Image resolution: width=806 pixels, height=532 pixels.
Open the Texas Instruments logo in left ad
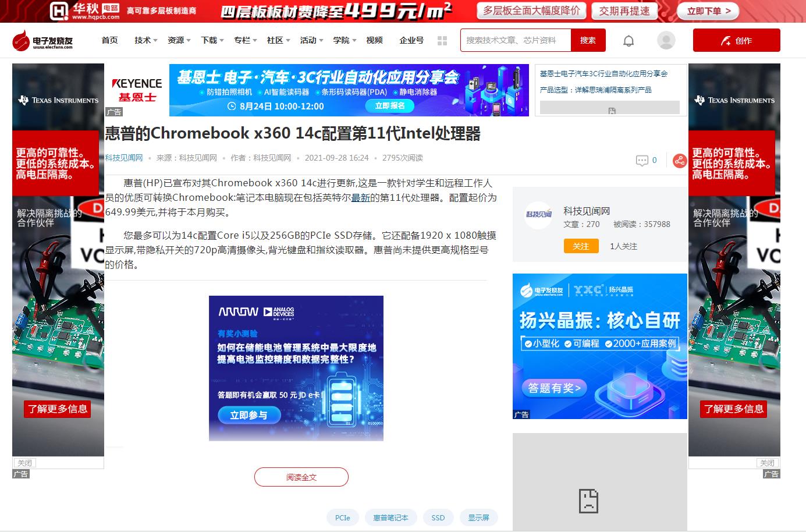(58, 100)
